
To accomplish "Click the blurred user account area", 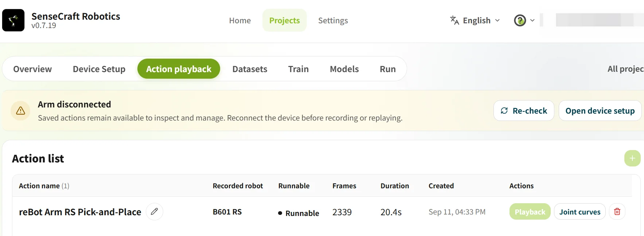I will [x=600, y=20].
